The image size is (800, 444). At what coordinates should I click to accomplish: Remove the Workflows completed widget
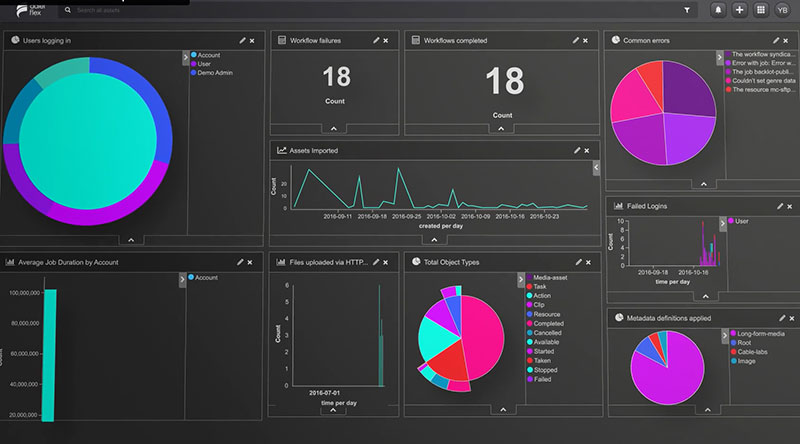click(x=585, y=41)
